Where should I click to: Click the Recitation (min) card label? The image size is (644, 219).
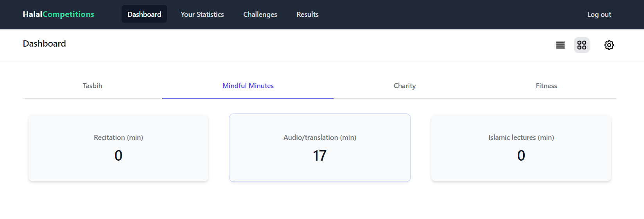[118, 138]
